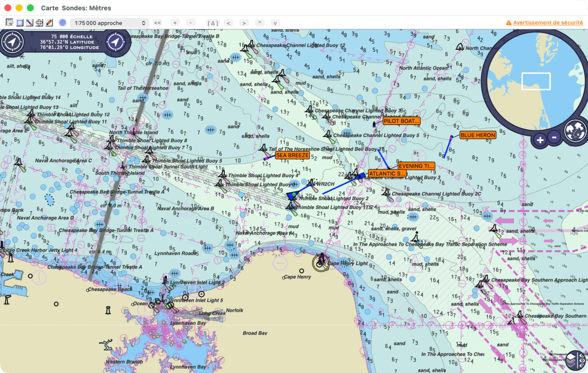The image size is (588, 373).
Task: Select the SEA BREEZE vessel label
Action: tap(293, 155)
